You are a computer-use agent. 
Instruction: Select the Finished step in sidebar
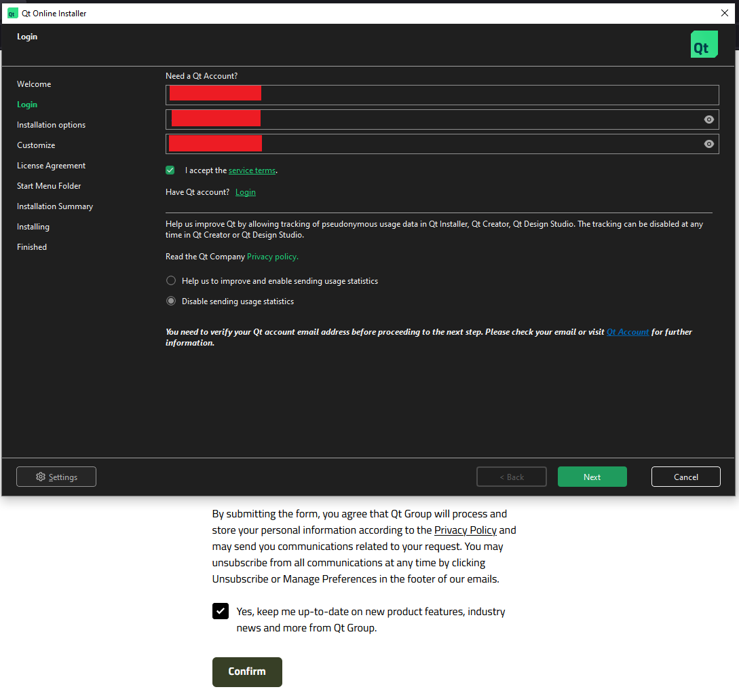pos(32,246)
